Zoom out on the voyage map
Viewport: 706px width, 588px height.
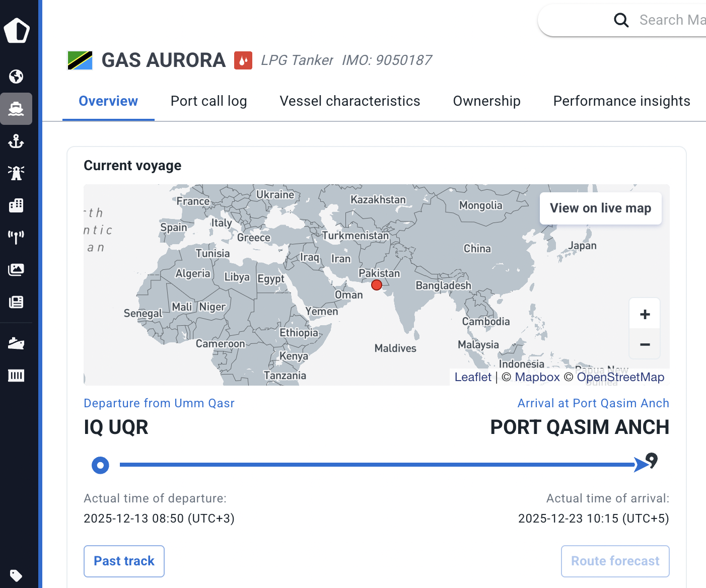(645, 345)
